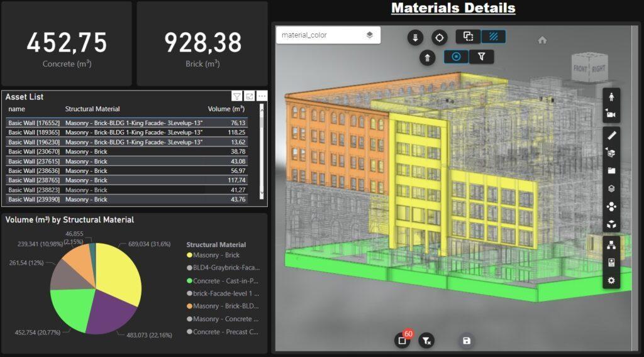The image size is (644, 357).
Task: Toggle the ghosting hatch mode button
Action: (x=493, y=36)
